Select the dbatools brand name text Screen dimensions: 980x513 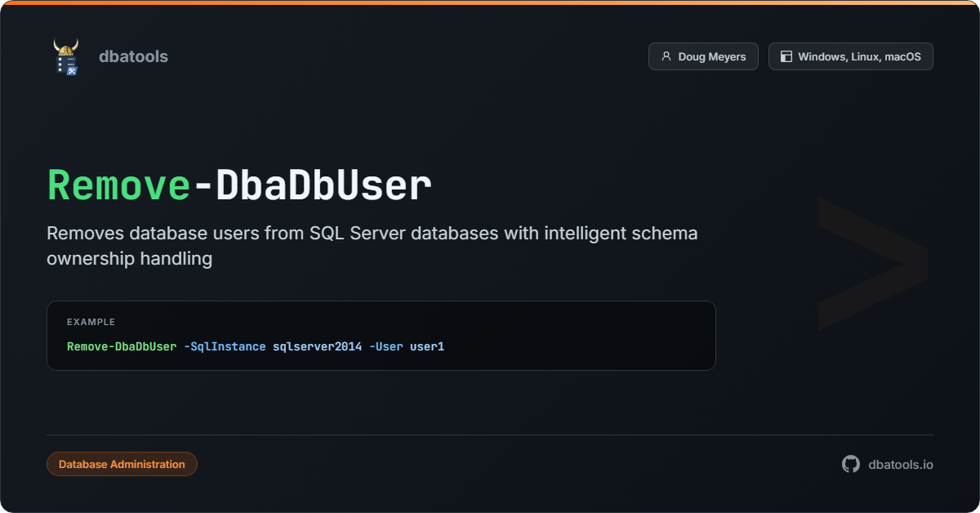coord(133,57)
